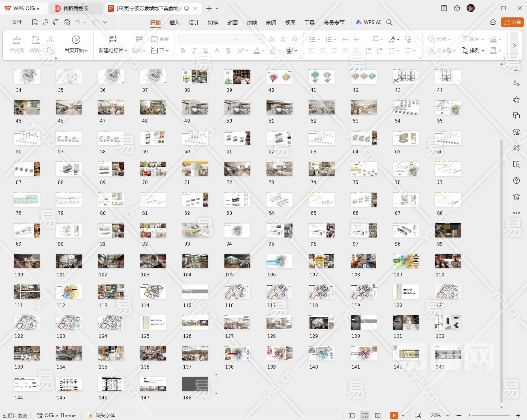The width and height of the screenshot is (527, 420).
Task: Open the search magnifier icon beside WPS AI
Action: click(389, 22)
